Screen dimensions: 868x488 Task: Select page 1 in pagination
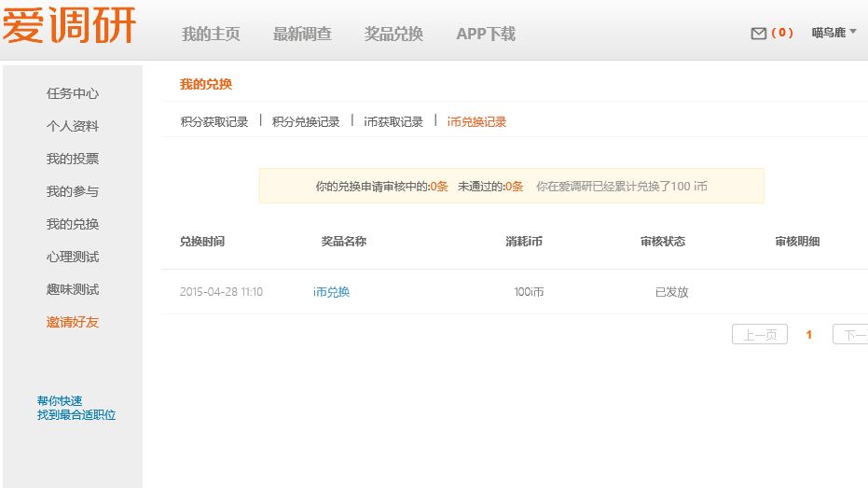[x=808, y=335]
